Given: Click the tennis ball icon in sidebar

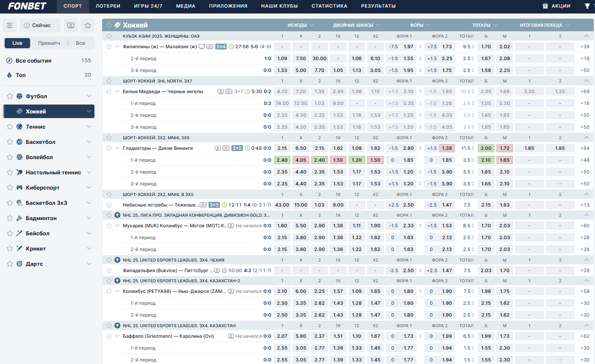Looking at the screenshot, I should tap(19, 127).
